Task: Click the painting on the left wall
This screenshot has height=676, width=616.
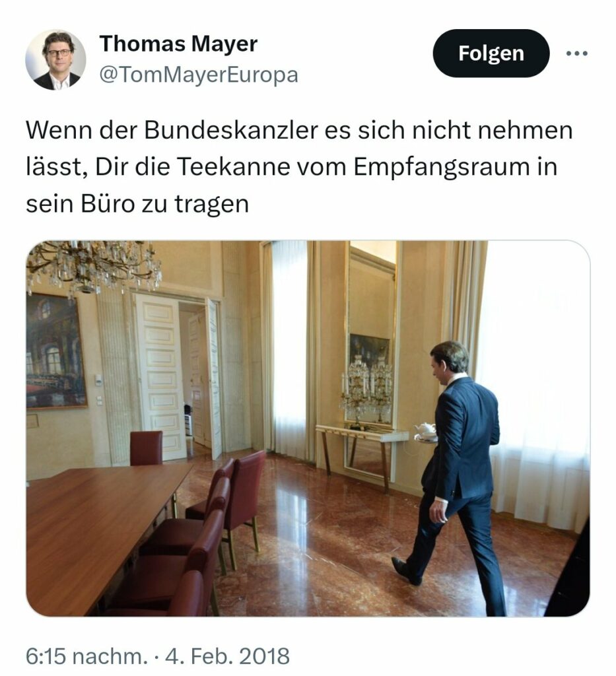Action: (x=55, y=351)
